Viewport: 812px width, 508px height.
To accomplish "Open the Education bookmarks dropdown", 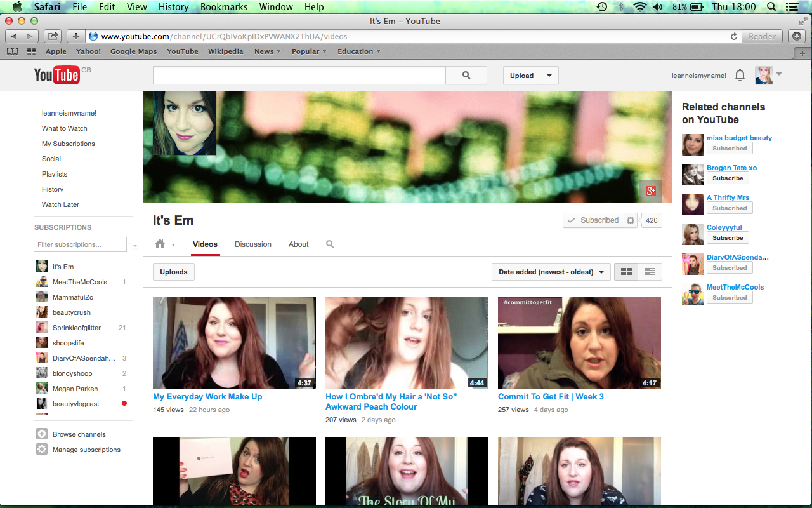I will 359,51.
